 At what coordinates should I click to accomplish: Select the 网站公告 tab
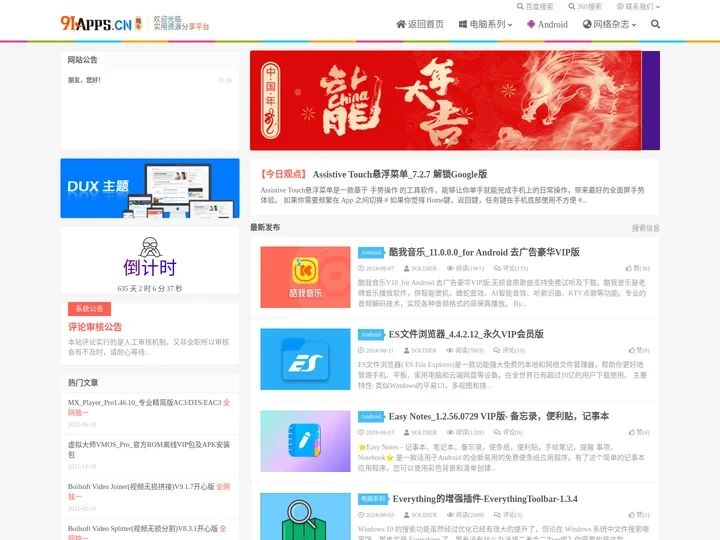[x=83, y=60]
